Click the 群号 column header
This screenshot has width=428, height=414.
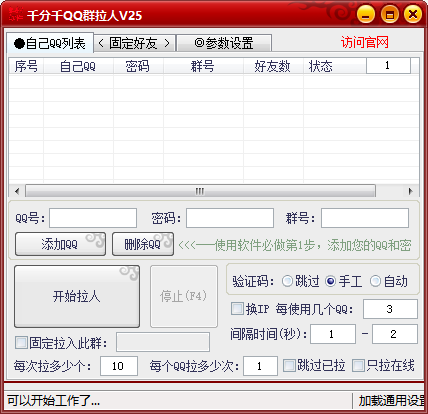pyautogui.click(x=203, y=66)
